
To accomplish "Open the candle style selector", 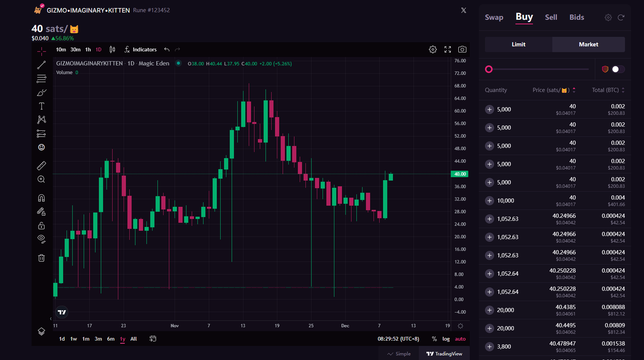I will [x=112, y=49].
